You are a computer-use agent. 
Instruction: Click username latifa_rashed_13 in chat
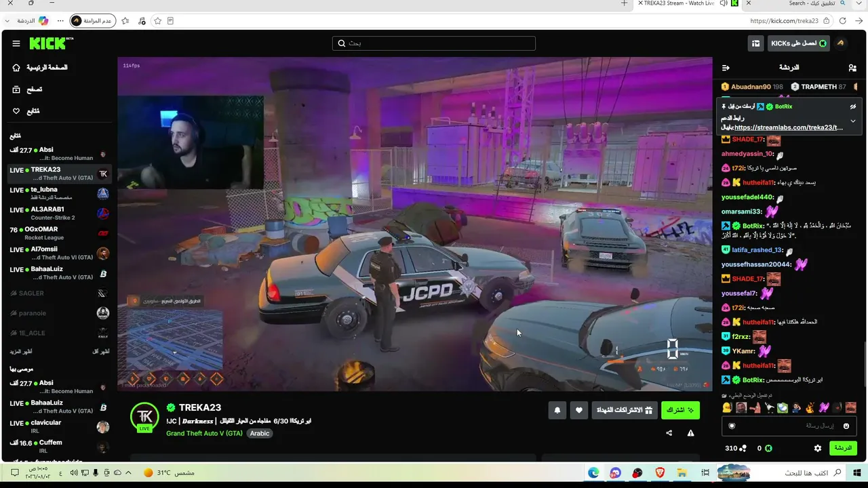click(757, 250)
